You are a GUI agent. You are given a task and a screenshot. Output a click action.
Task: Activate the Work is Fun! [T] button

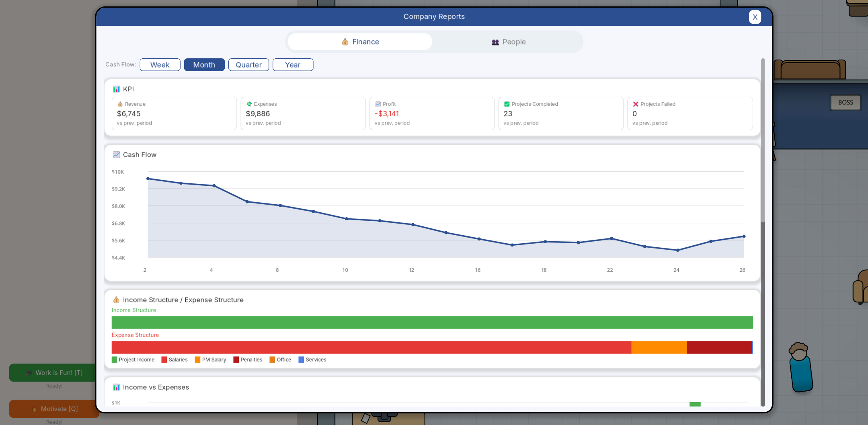pos(54,373)
